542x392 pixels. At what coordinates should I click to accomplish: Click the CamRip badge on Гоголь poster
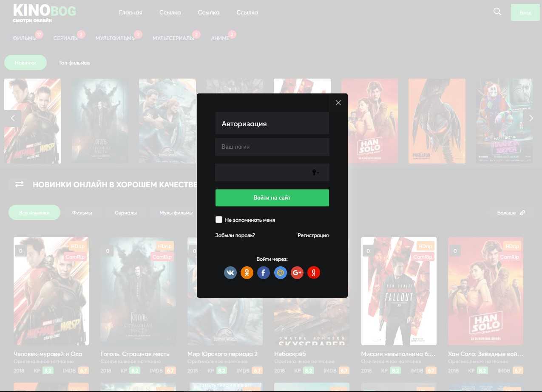[x=162, y=257]
